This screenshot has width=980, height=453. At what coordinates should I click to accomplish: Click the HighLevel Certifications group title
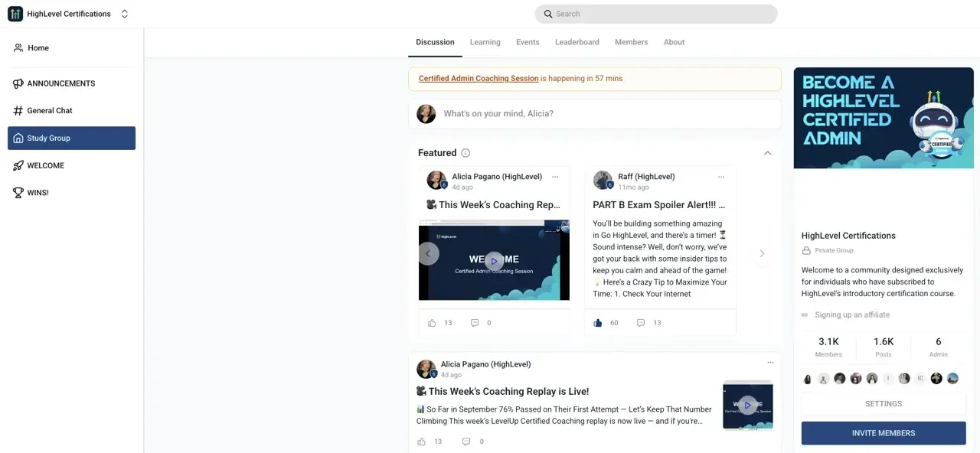click(x=848, y=236)
